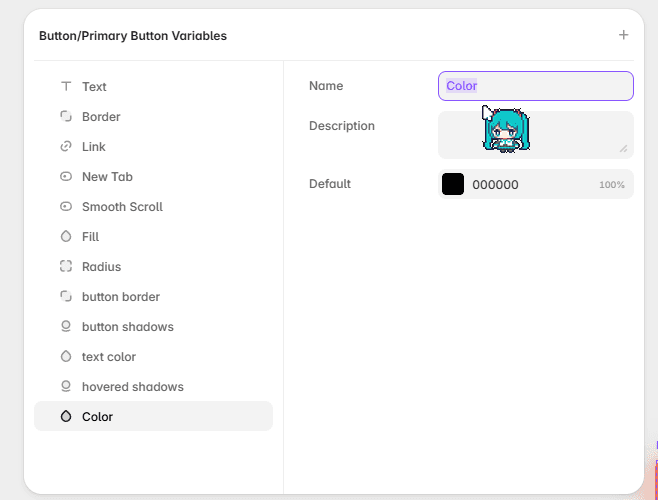This screenshot has height=500, width=658.
Task: Select the New Tab variable row
Action: tap(153, 176)
